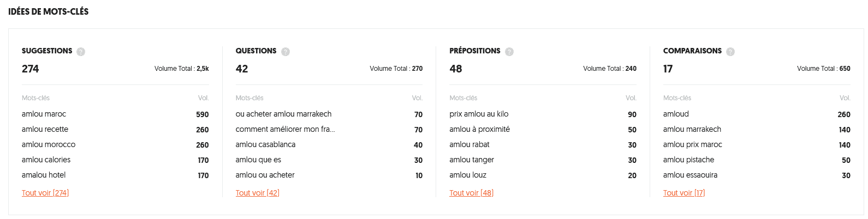Select the keyword 'prix amlou au kilo'

point(479,114)
